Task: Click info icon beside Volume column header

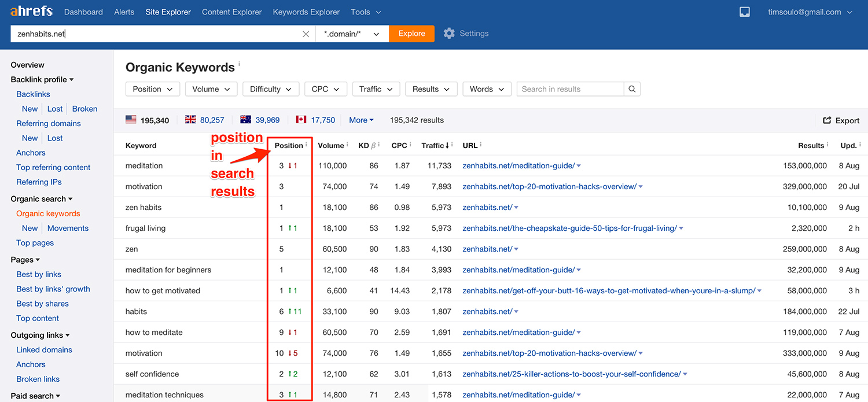Action: pyautogui.click(x=347, y=145)
